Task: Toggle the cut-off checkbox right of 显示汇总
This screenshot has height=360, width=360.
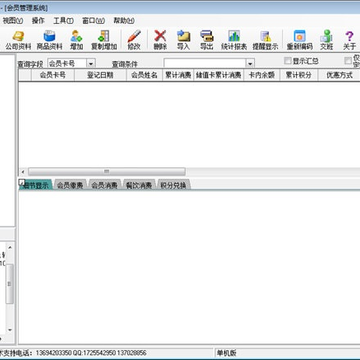Action: [x=348, y=61]
